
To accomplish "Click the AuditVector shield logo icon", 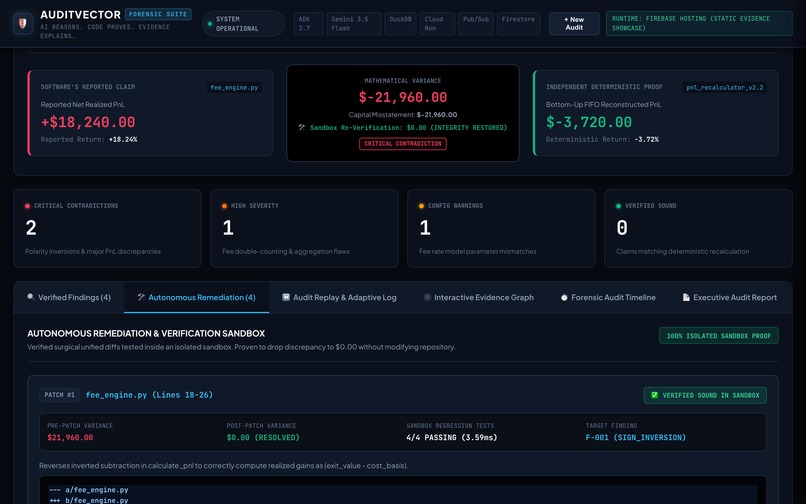I will pyautogui.click(x=23, y=23).
